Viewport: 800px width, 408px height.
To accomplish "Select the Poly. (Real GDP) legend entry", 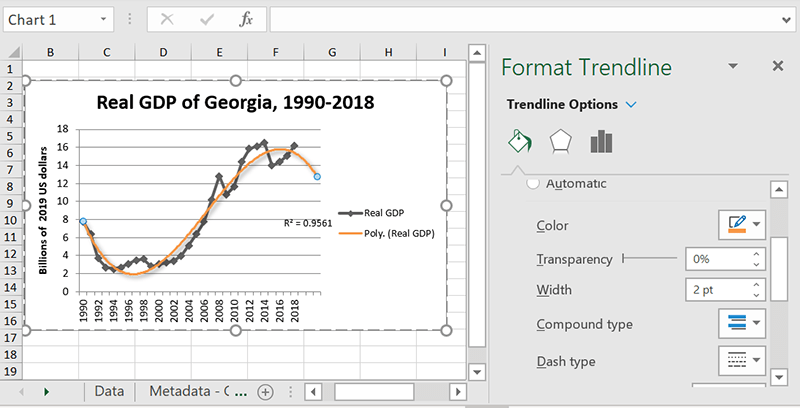I will tap(387, 234).
